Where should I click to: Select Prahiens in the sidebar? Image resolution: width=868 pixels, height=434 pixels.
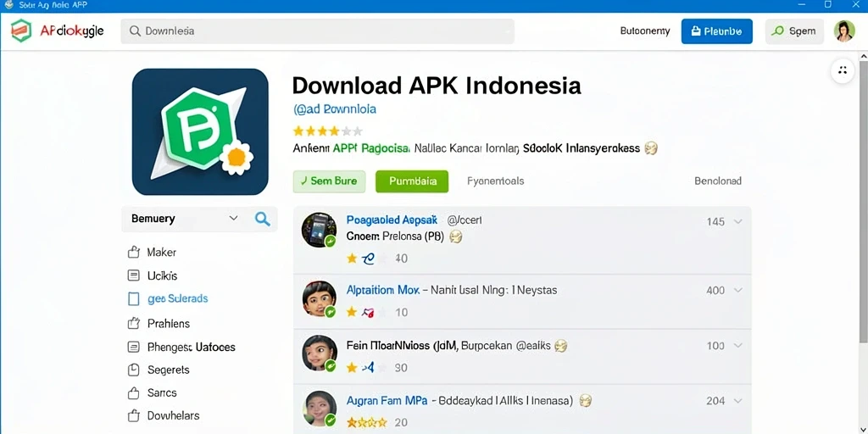[169, 323]
